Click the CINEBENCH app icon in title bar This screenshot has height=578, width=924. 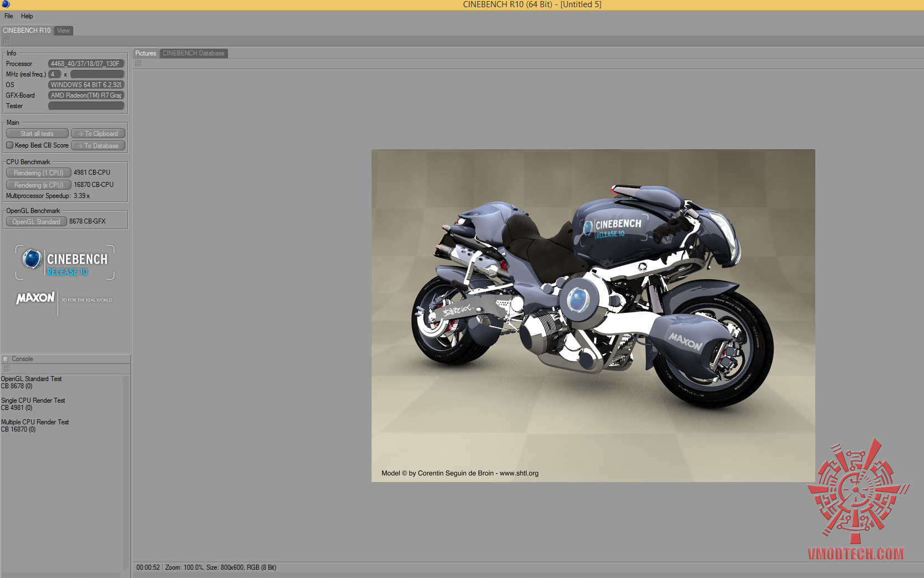tap(6, 4)
